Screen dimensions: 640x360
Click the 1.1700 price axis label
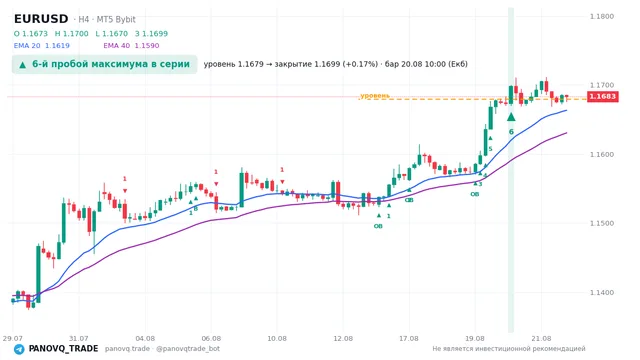[x=602, y=85]
